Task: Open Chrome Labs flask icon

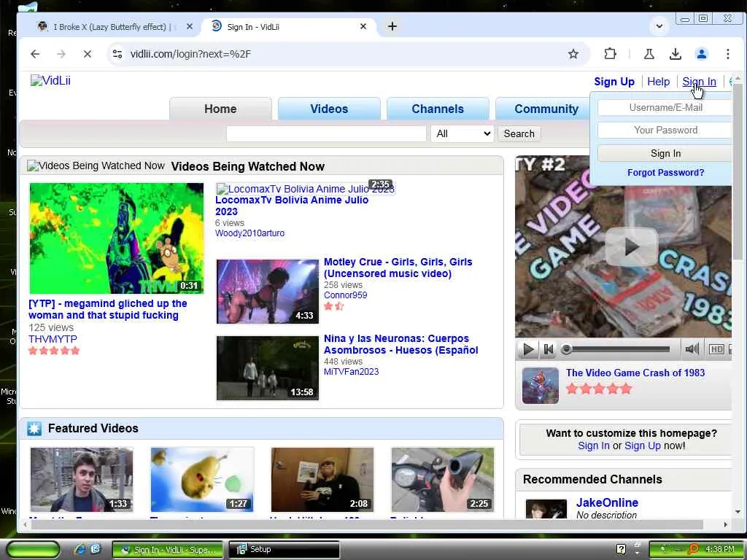Action: point(649,54)
